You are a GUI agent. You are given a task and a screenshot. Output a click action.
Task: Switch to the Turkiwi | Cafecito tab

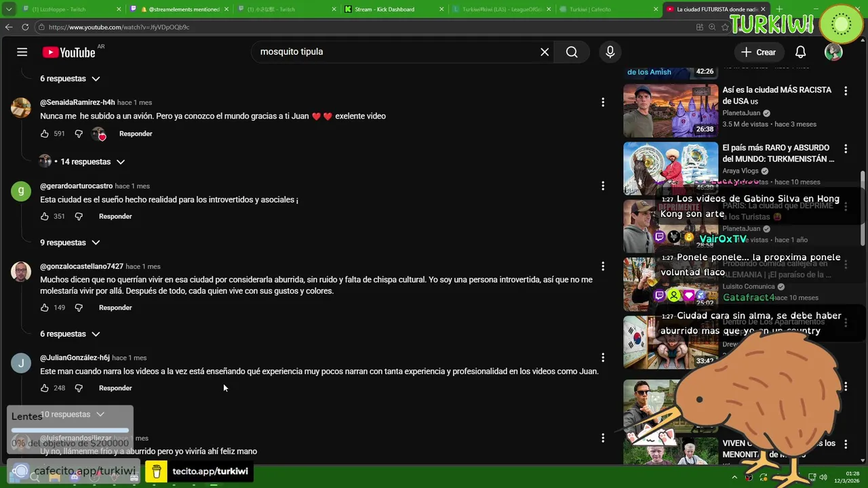[x=608, y=9]
